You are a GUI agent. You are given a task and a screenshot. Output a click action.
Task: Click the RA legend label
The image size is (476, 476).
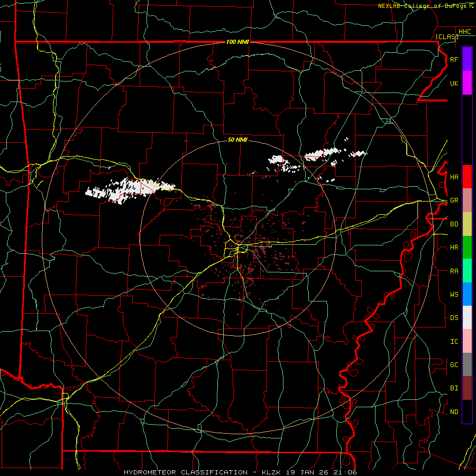pos(454,271)
